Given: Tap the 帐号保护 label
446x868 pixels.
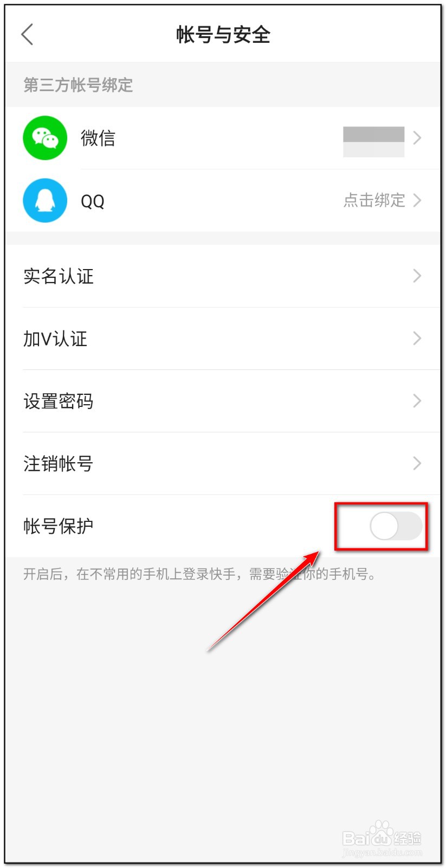Looking at the screenshot, I should [59, 526].
